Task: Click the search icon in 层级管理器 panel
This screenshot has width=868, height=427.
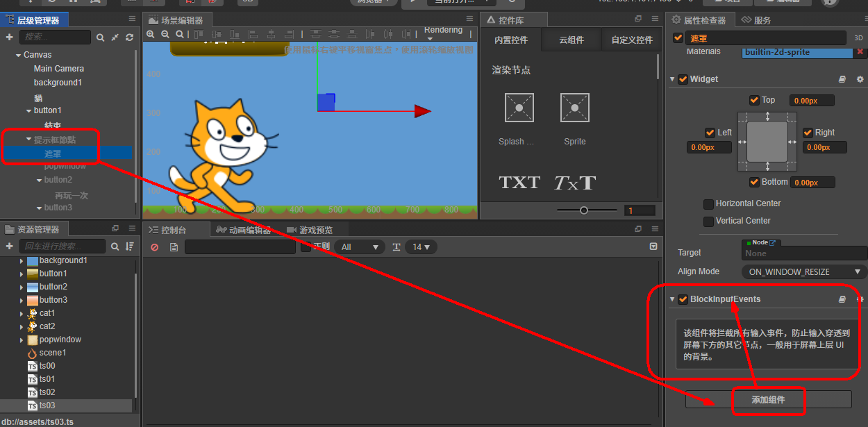Action: (x=101, y=37)
